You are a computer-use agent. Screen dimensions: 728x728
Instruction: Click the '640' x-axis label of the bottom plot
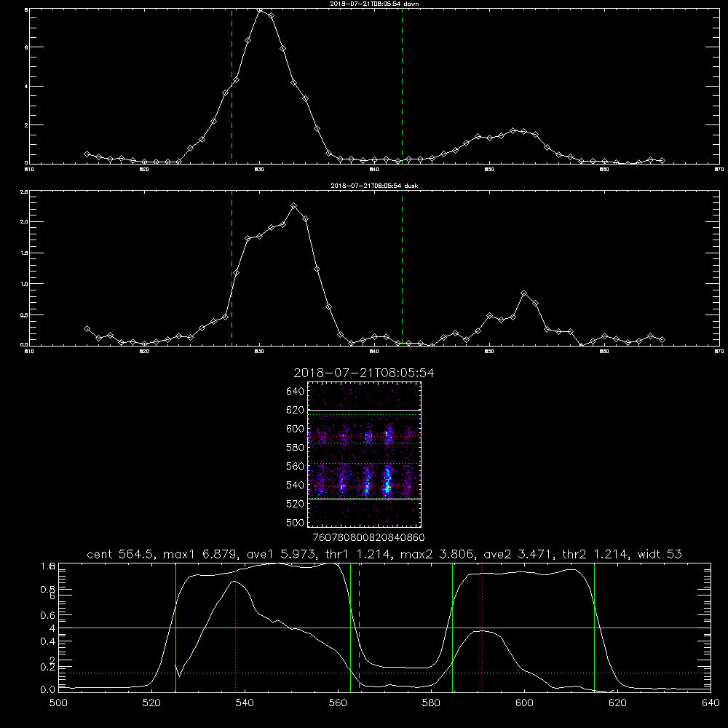pyautogui.click(x=711, y=703)
